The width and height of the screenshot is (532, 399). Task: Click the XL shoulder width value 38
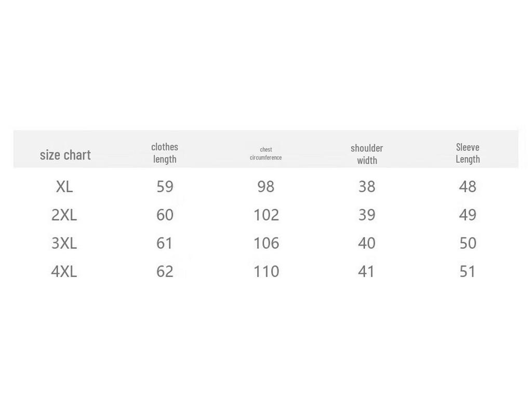pos(367,187)
